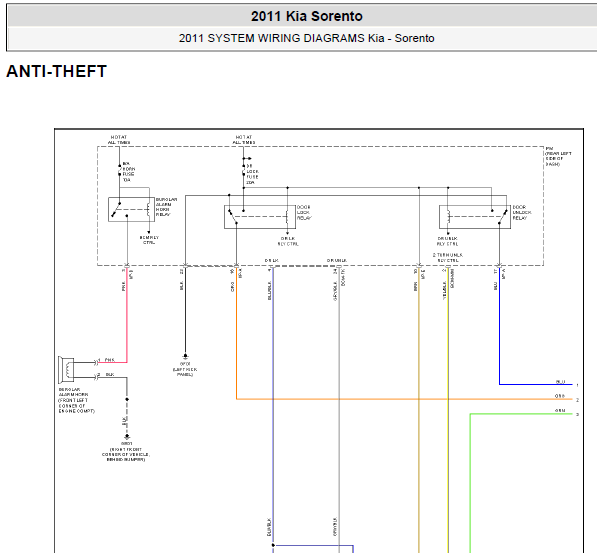Screen dimensions: 597x553
Task: Click the 'DOOR LOCK RELAY' label
Action: tap(304, 213)
